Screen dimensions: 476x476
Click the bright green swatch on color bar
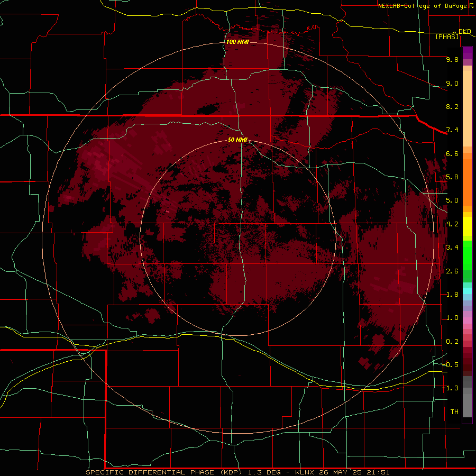coord(467,255)
